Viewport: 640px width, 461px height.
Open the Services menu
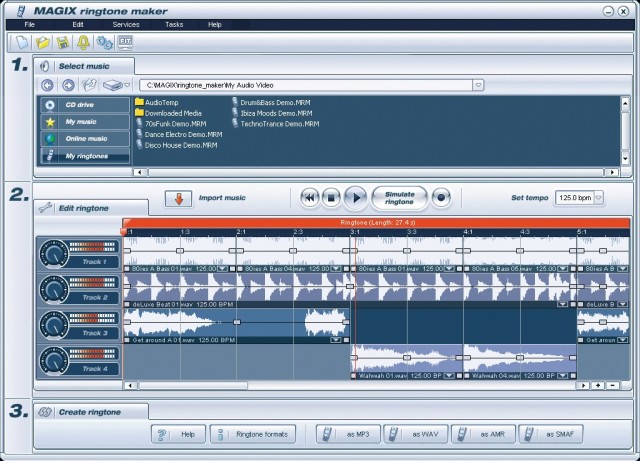tap(126, 24)
